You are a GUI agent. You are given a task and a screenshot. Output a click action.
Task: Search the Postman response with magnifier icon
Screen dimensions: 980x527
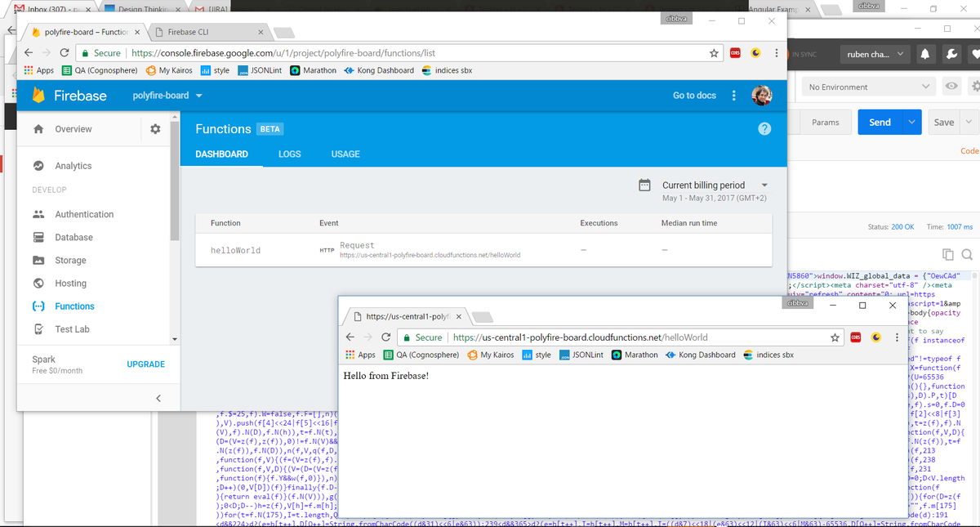pos(967,253)
